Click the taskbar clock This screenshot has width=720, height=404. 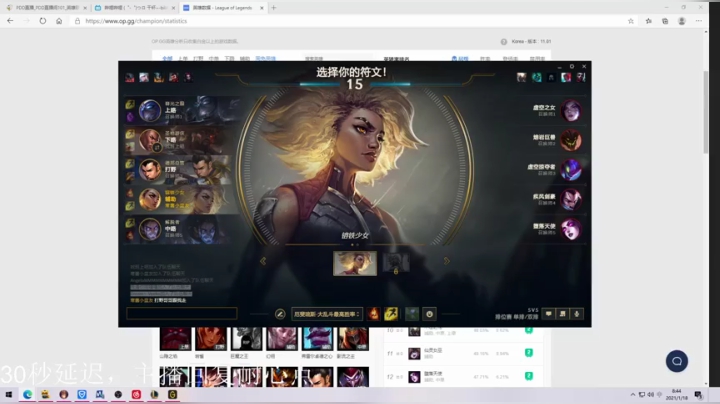[x=677, y=394]
